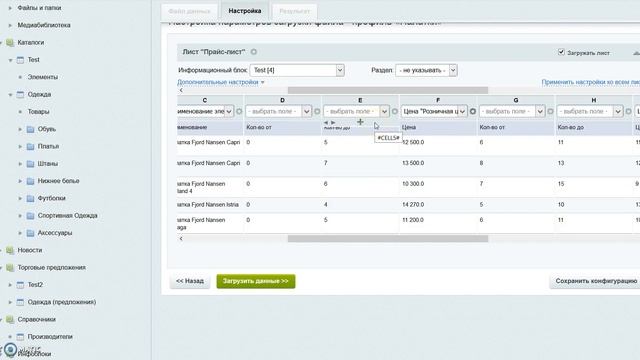Expand the Обувь folder arrow
Screen dimensions: 640x360
click(x=20, y=129)
